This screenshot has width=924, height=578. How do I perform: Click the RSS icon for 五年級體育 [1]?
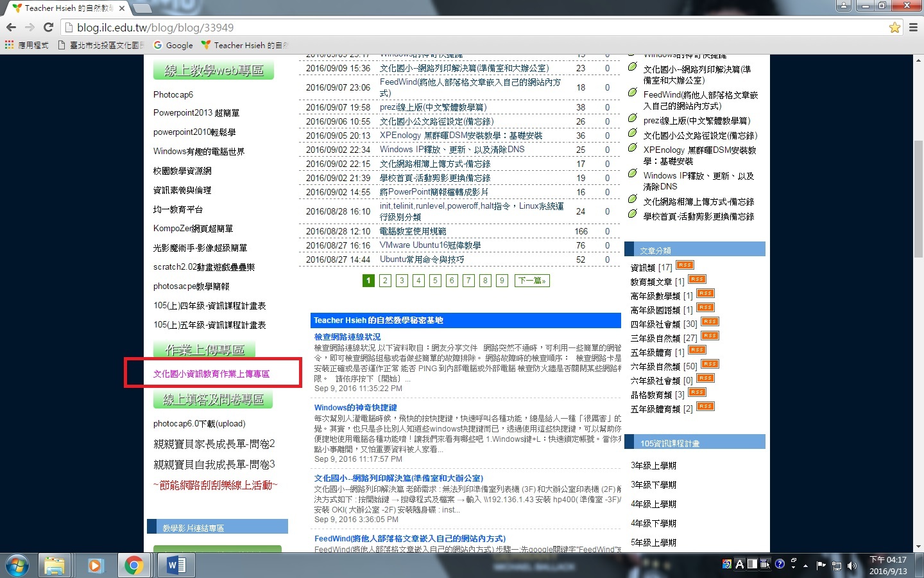tap(697, 350)
